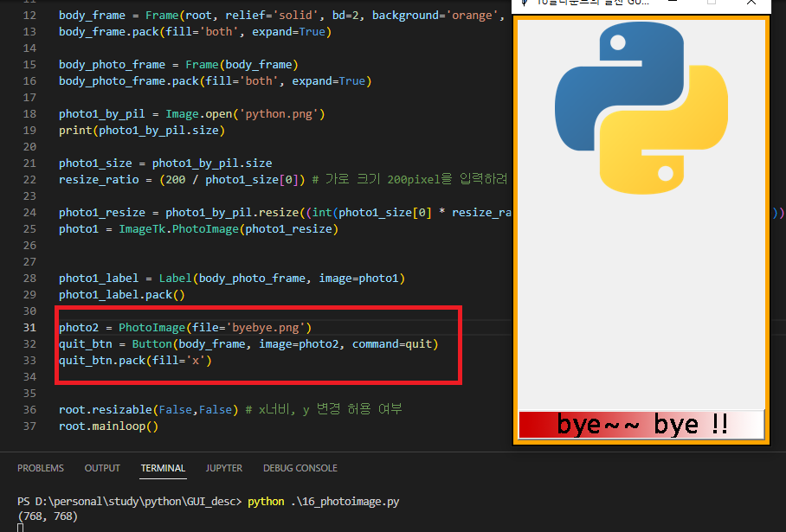Open the OUTPUT panel tab

coord(102,468)
